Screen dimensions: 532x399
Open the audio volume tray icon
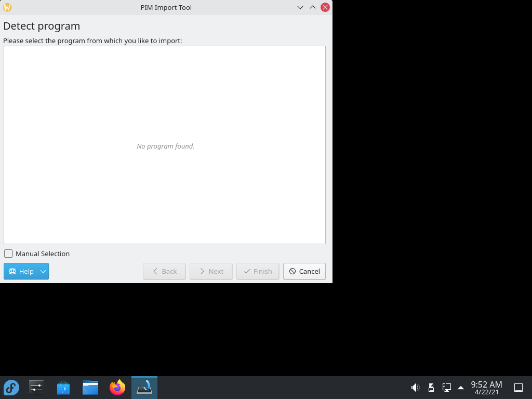(x=415, y=388)
